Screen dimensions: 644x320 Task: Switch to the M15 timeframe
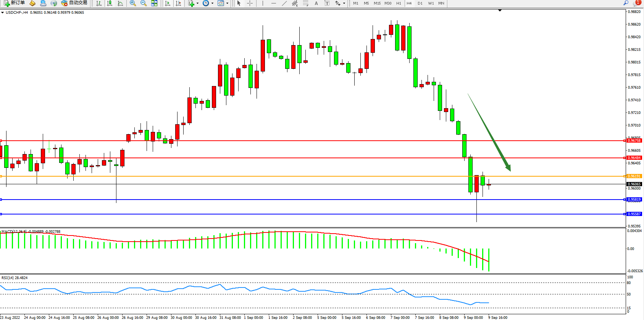(377, 3)
